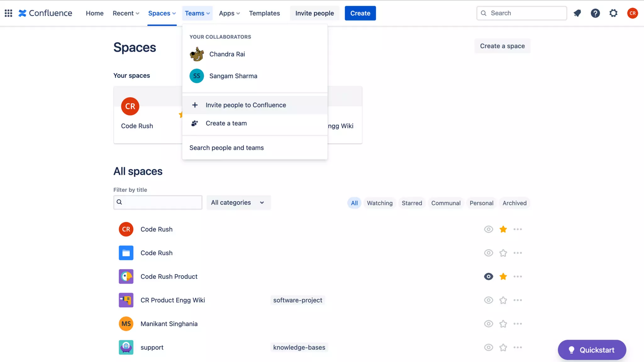Viewport: 644px width, 362px height.
Task: Open the CR profile avatar menu
Action: coord(632,13)
